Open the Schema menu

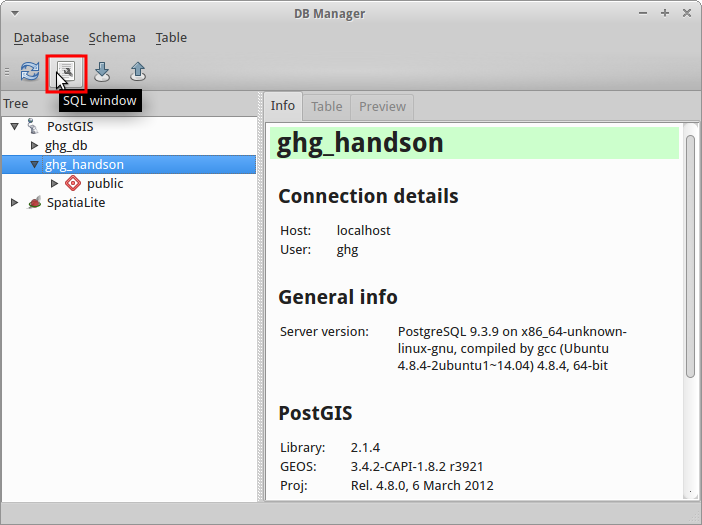pyautogui.click(x=112, y=38)
